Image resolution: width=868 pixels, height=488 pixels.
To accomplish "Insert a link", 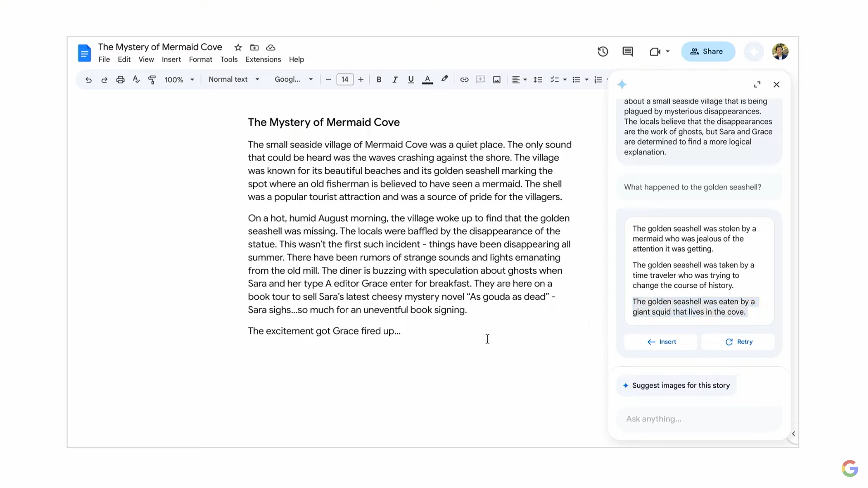I will [464, 79].
